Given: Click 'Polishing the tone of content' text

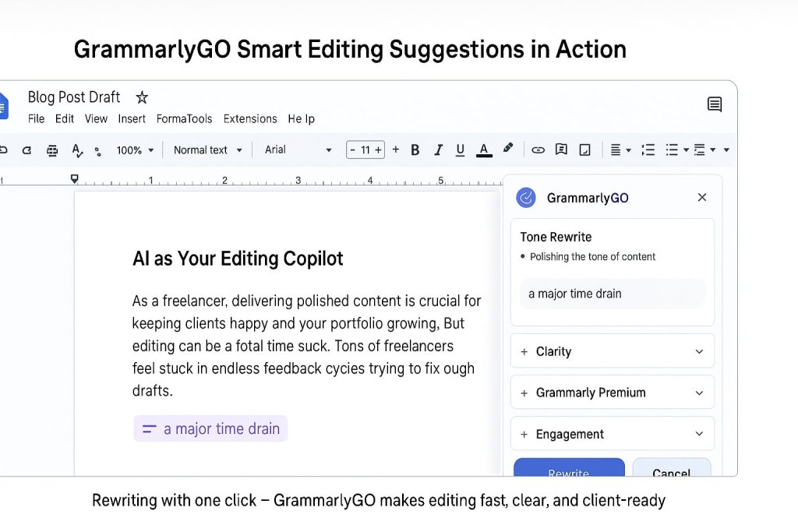Looking at the screenshot, I should pos(592,257).
